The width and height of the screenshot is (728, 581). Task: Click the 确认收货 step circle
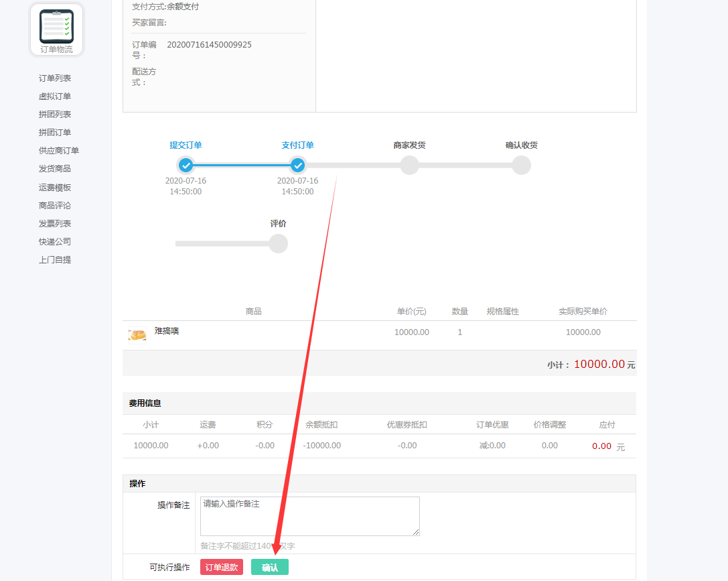[521, 165]
